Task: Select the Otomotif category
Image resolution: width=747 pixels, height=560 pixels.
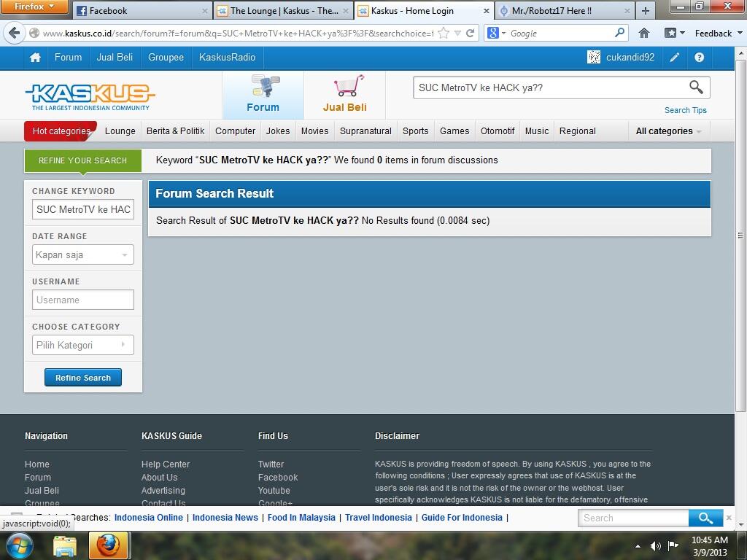Action: coord(498,131)
